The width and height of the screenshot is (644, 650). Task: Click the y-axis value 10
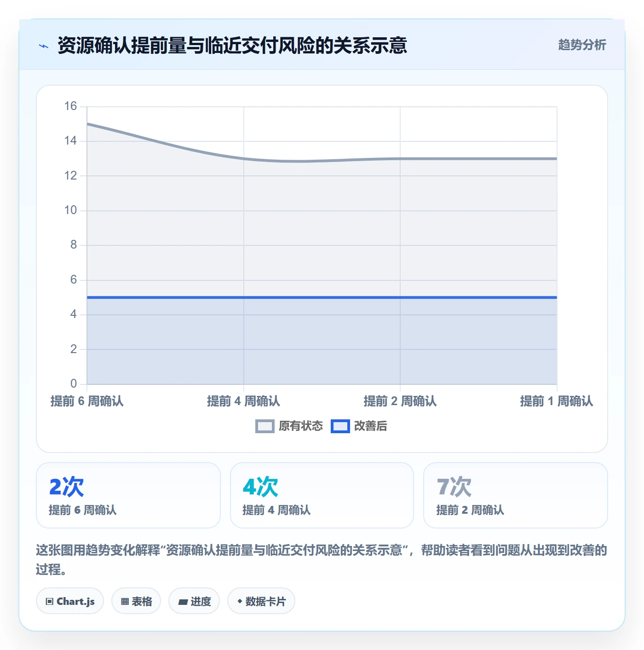click(70, 210)
